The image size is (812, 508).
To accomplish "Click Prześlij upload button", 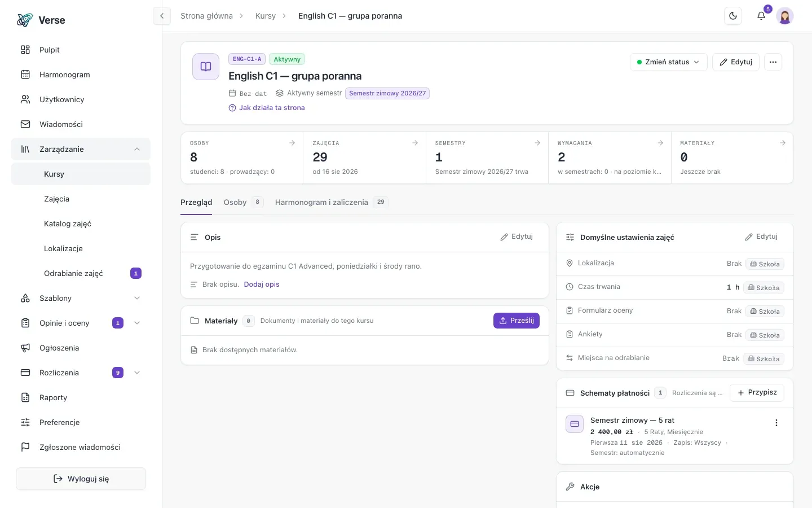I will click(517, 321).
